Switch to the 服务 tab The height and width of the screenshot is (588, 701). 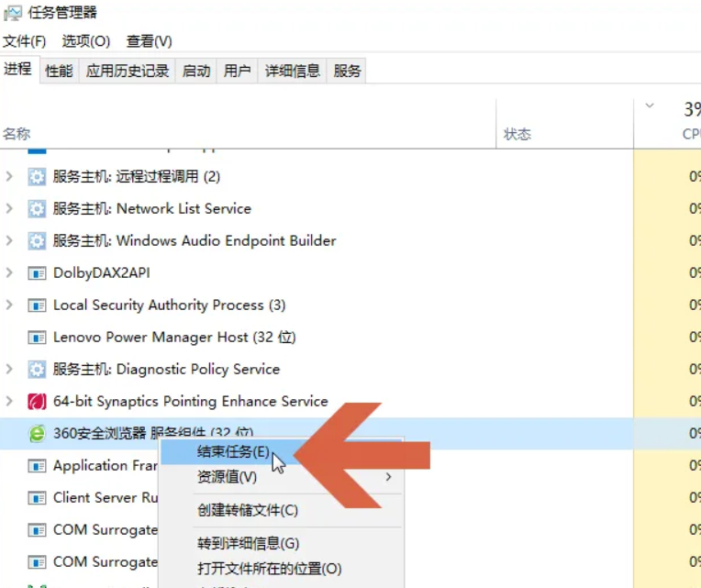click(x=347, y=71)
